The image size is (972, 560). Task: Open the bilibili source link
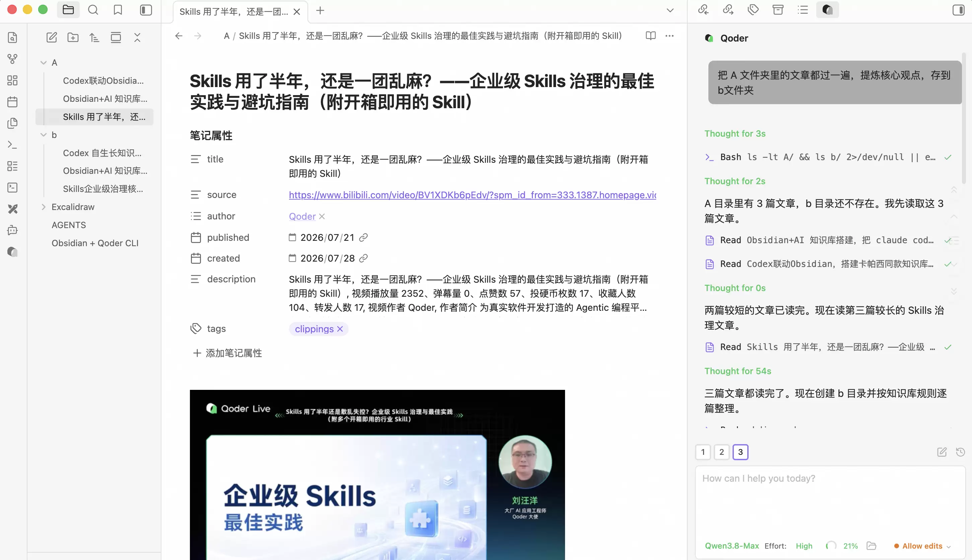point(472,195)
